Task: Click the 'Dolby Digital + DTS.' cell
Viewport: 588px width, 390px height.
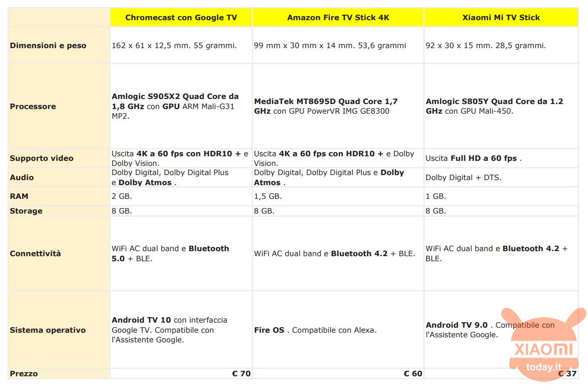Action: coord(501,177)
